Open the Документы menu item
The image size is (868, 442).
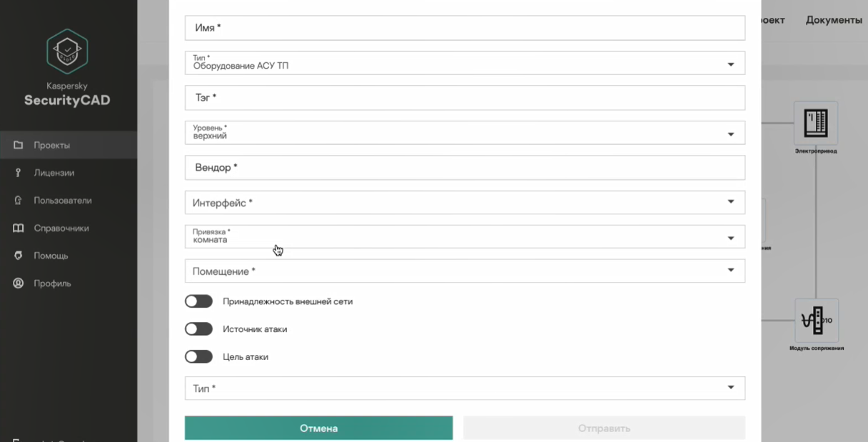point(834,20)
